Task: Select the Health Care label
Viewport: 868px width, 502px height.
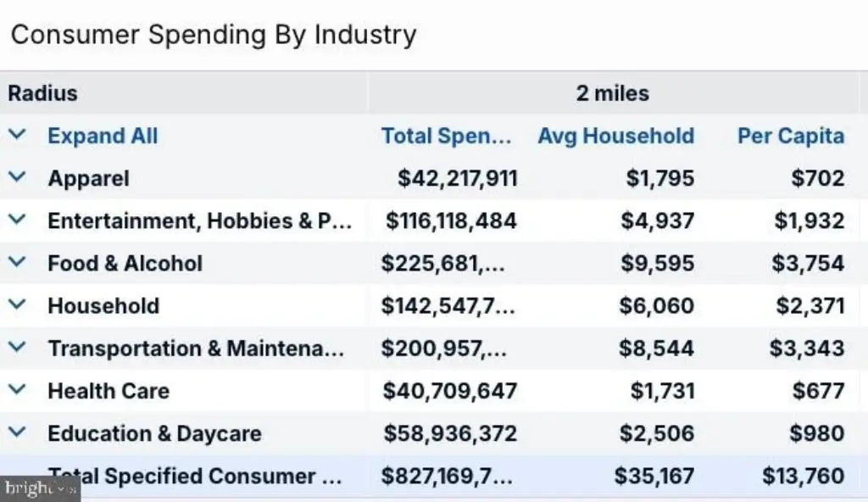Action: [x=108, y=391]
